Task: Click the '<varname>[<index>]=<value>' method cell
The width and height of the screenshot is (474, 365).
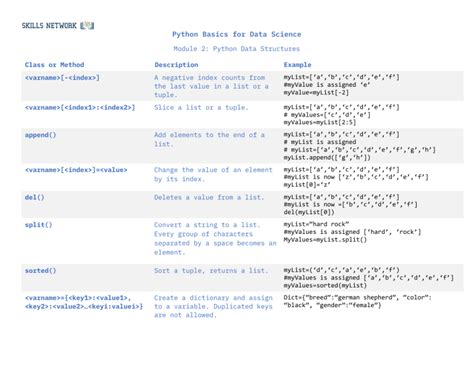Action: pyautogui.click(x=76, y=170)
